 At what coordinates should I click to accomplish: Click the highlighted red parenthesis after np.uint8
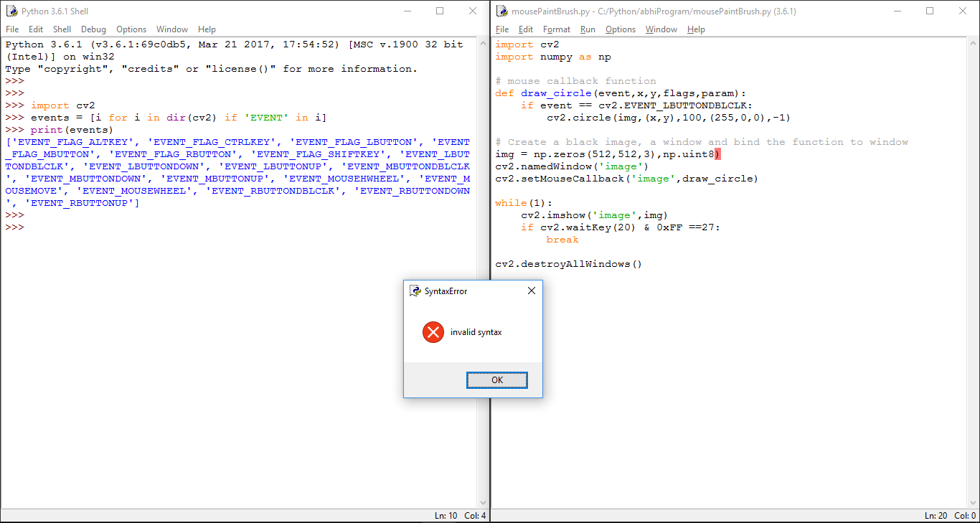pyautogui.click(x=717, y=154)
